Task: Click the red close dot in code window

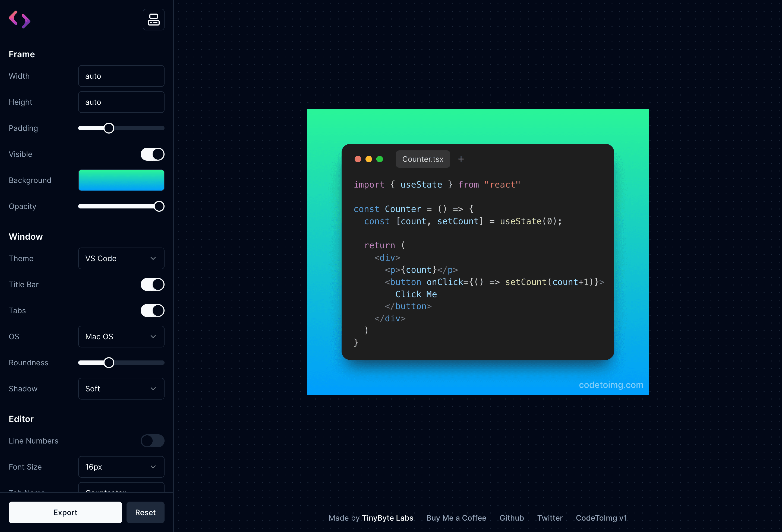Action: tap(358, 159)
